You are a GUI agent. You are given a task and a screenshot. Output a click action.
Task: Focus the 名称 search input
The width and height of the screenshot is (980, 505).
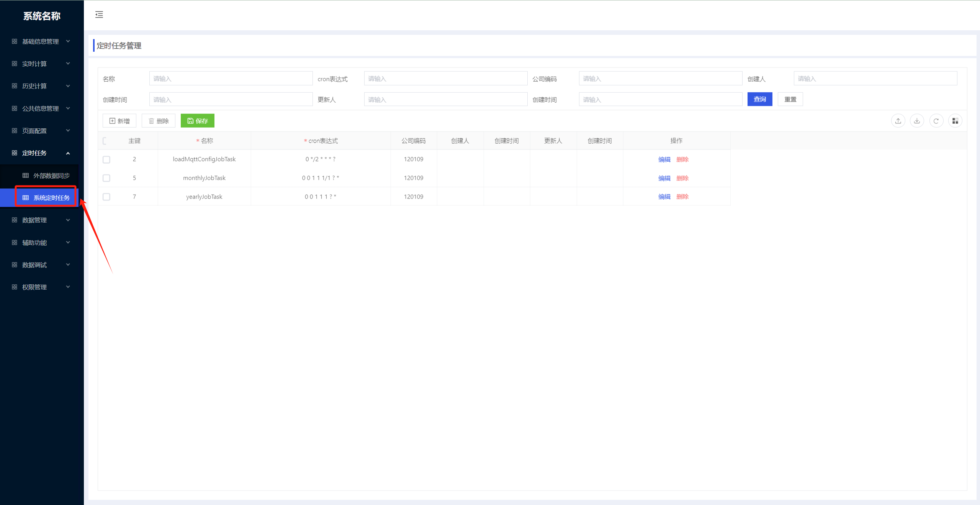[x=231, y=79]
